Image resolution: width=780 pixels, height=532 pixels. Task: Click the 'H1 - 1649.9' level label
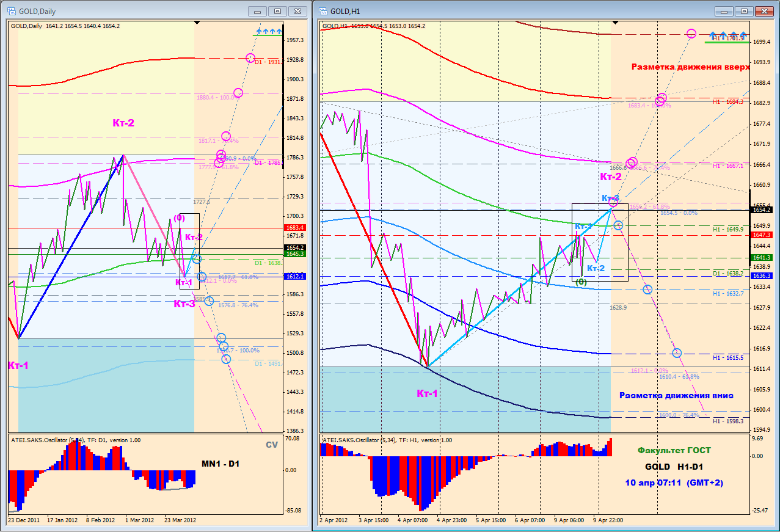pyautogui.click(x=727, y=229)
